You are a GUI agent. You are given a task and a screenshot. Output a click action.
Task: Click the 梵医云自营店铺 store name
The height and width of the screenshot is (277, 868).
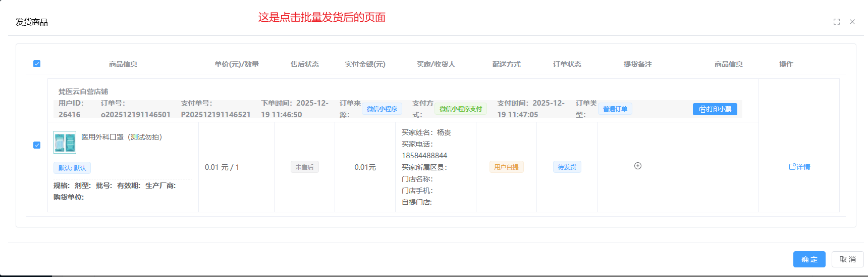click(83, 91)
